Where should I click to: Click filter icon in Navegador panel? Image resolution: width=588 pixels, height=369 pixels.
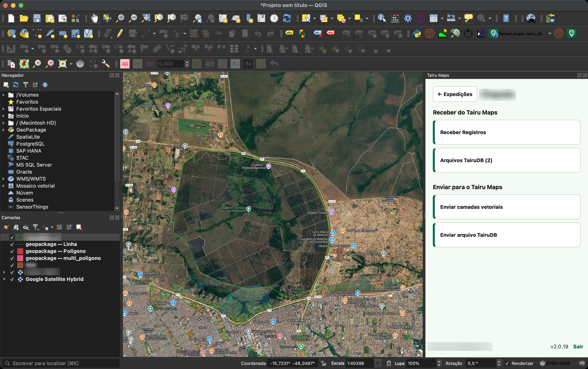point(26,85)
